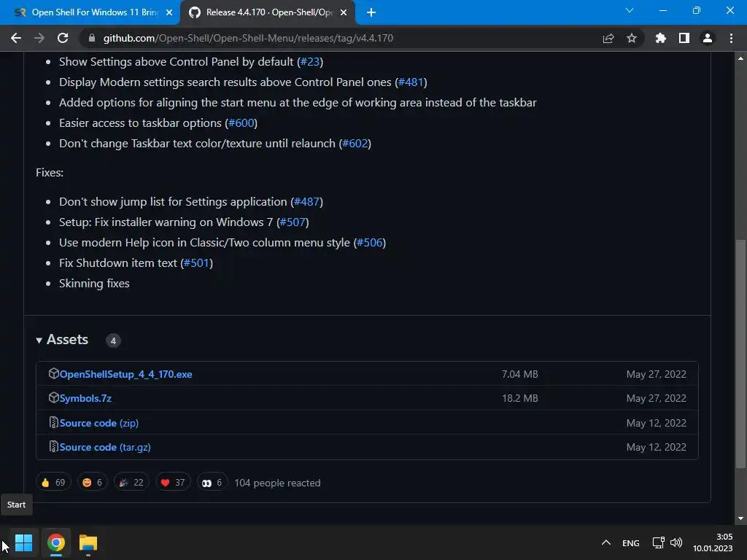The width and height of the screenshot is (747, 560).
Task: Reload the current GitHub page
Action: coord(63,38)
